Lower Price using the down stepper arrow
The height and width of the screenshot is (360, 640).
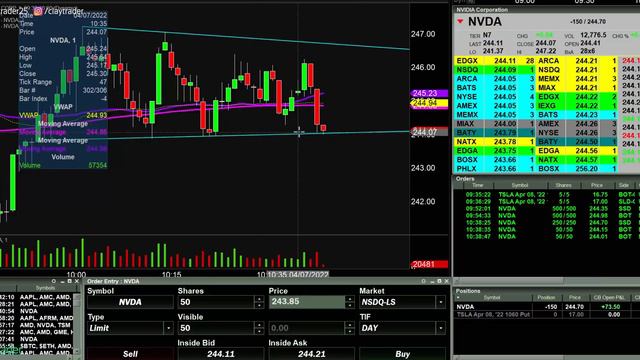[350, 305]
